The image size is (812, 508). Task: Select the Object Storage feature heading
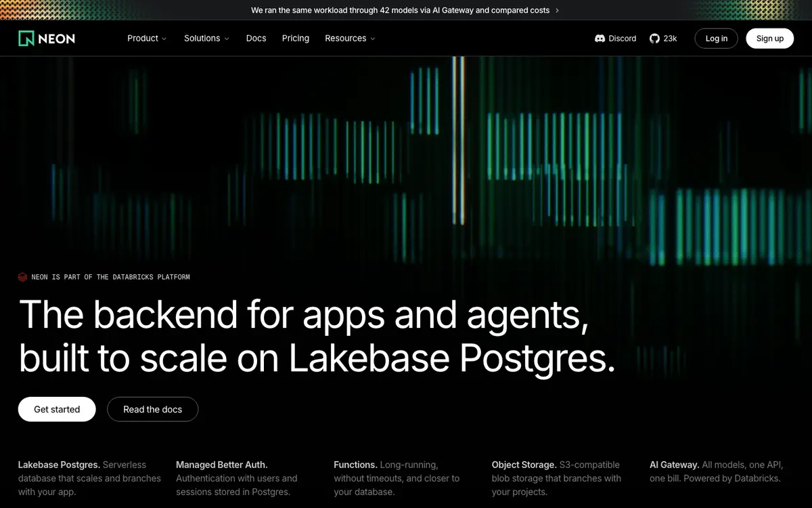(524, 465)
